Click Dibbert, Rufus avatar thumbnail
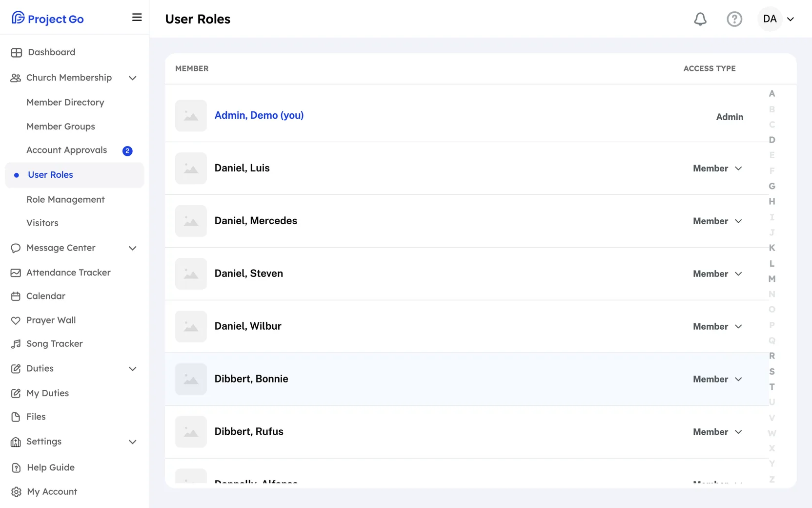Viewport: 812px width, 508px height. tap(191, 432)
